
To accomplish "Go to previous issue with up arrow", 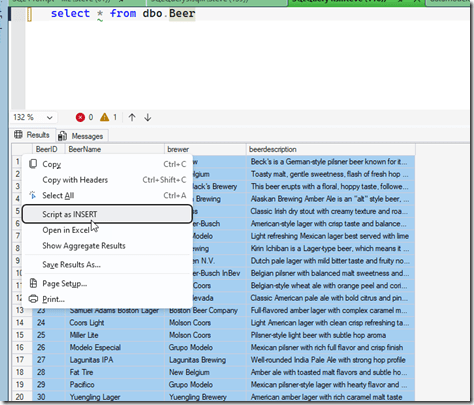I will click(132, 117).
